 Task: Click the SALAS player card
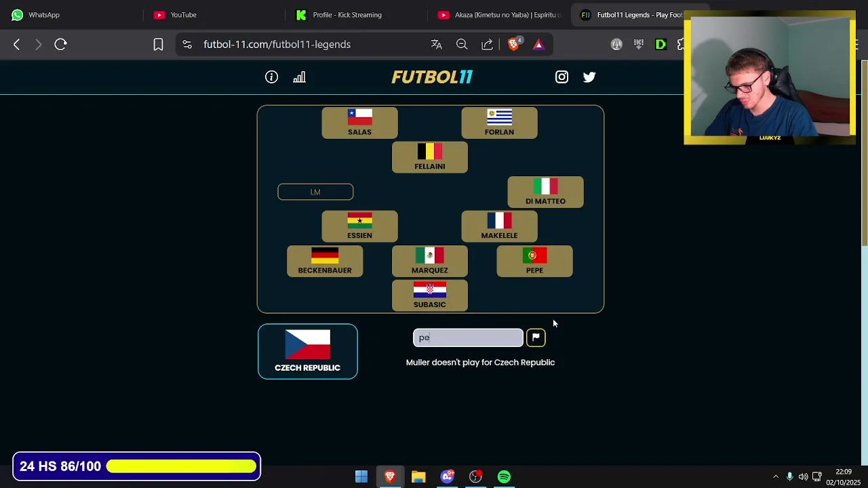click(359, 123)
